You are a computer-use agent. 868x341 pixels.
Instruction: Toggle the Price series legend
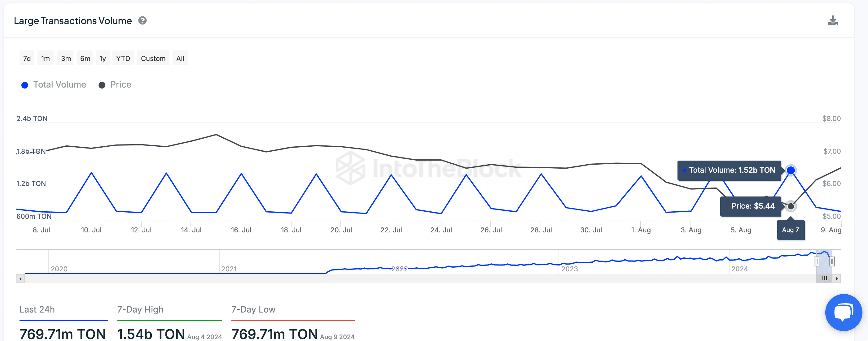click(x=115, y=85)
